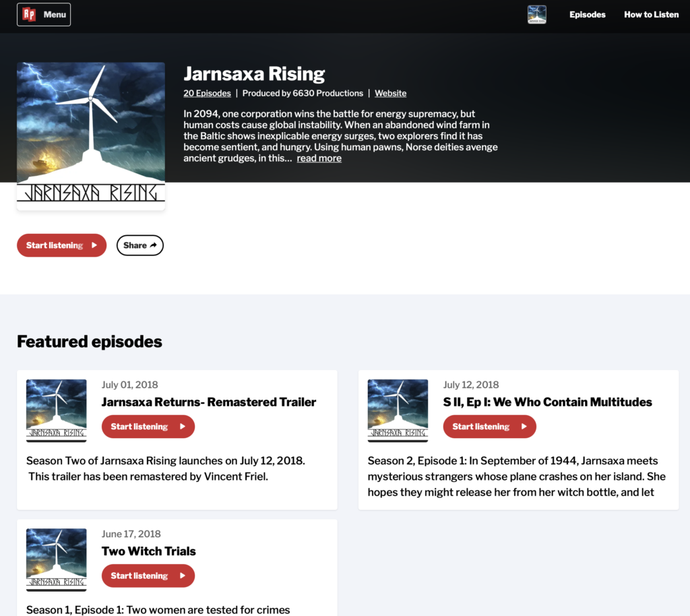The width and height of the screenshot is (690, 616).
Task: Open the Episodes nav item
Action: 587,14
